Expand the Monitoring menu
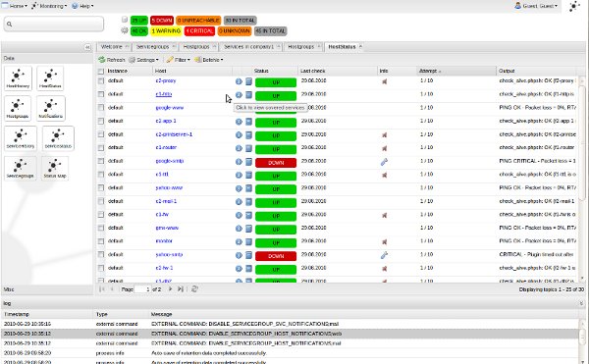 click(49, 6)
